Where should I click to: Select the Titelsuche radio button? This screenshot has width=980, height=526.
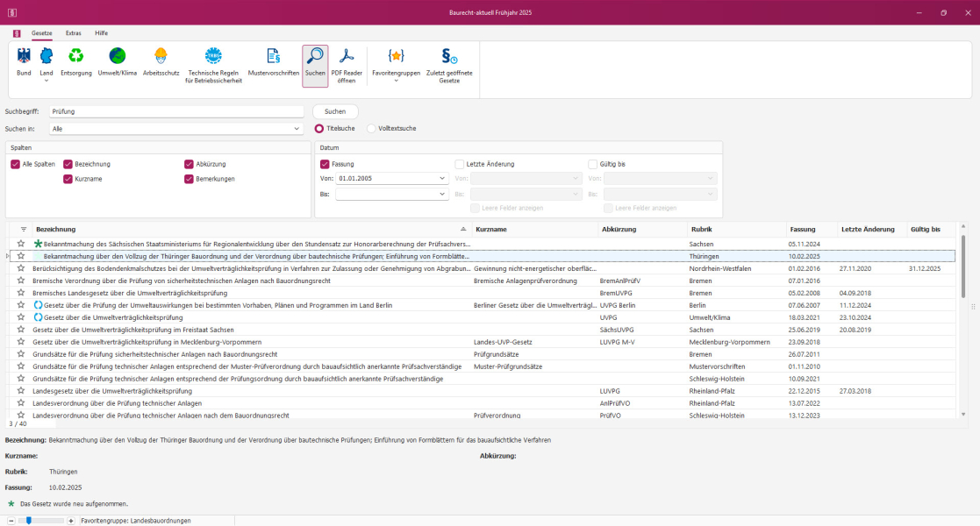click(319, 129)
